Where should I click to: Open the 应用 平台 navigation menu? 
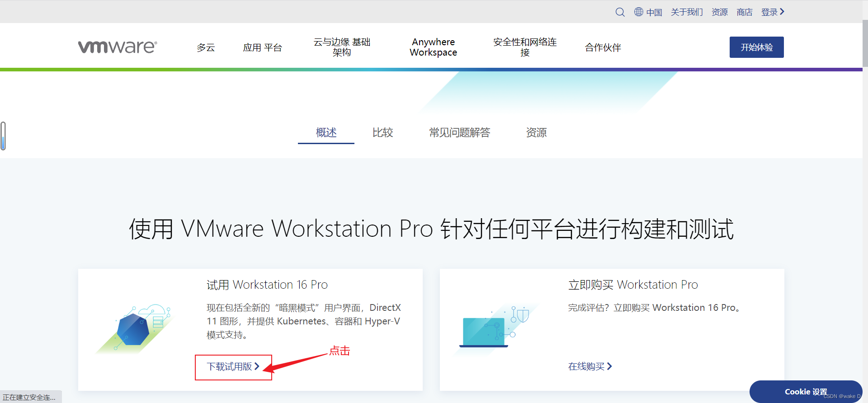point(262,47)
